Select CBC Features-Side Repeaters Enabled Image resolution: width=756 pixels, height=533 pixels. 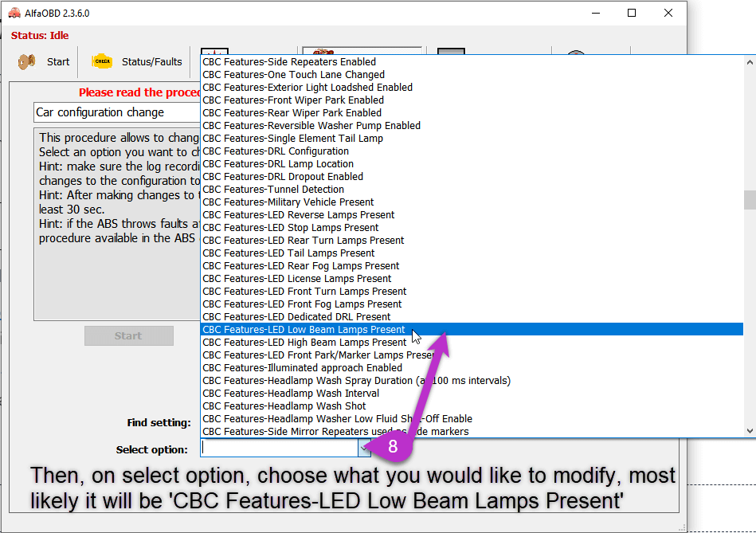coord(472,61)
